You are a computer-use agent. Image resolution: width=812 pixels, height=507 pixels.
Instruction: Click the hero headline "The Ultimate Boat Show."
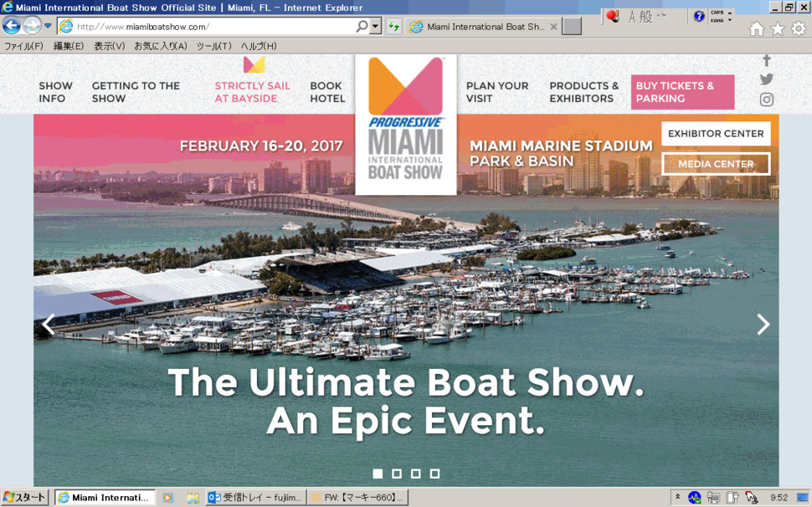click(x=406, y=382)
